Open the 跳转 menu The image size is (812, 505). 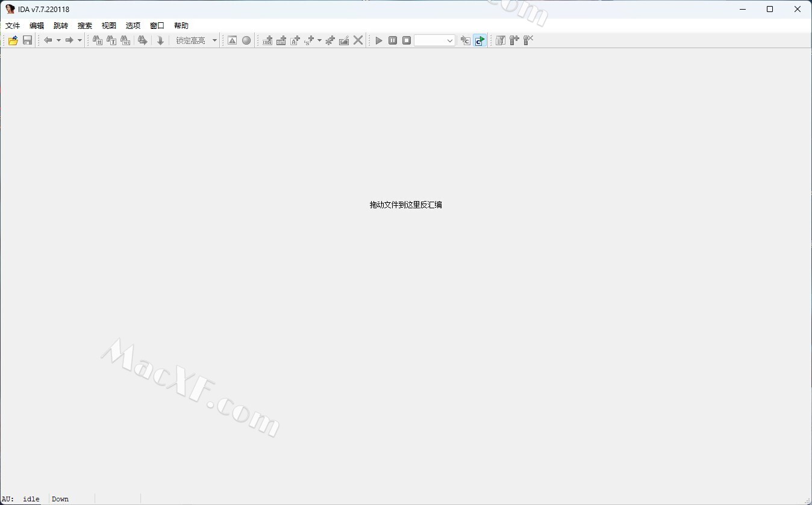pyautogui.click(x=61, y=25)
